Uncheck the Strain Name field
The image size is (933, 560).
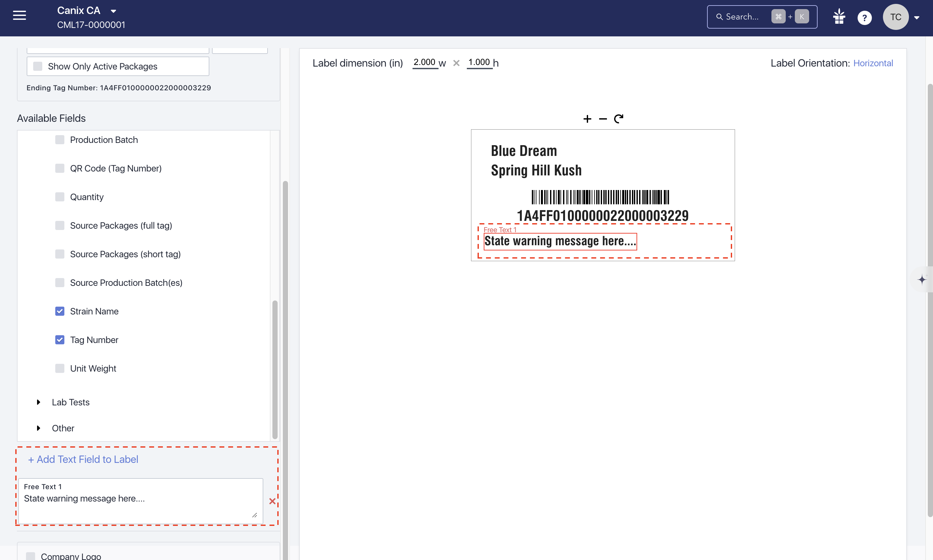coord(60,311)
